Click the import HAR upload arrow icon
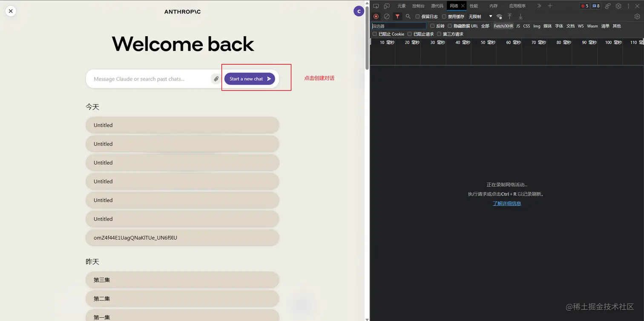 [509, 17]
